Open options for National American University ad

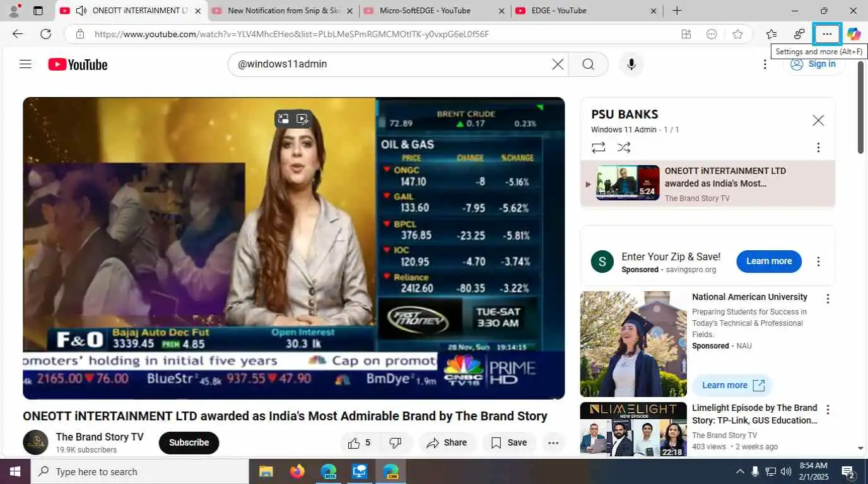(828, 299)
